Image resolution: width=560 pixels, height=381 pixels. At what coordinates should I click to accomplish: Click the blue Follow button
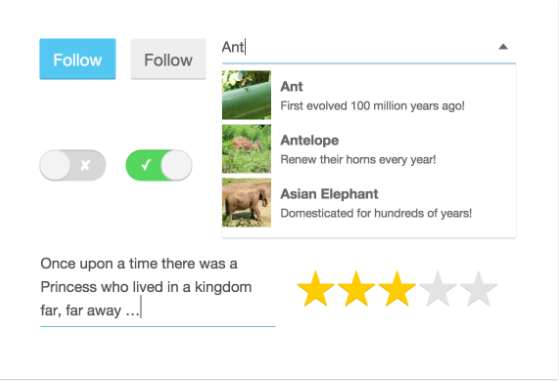coord(78,59)
